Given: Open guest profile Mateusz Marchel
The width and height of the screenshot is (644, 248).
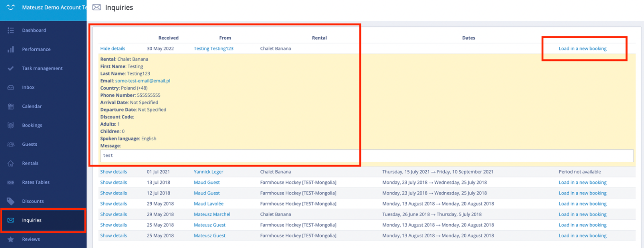Looking at the screenshot, I should (x=212, y=214).
